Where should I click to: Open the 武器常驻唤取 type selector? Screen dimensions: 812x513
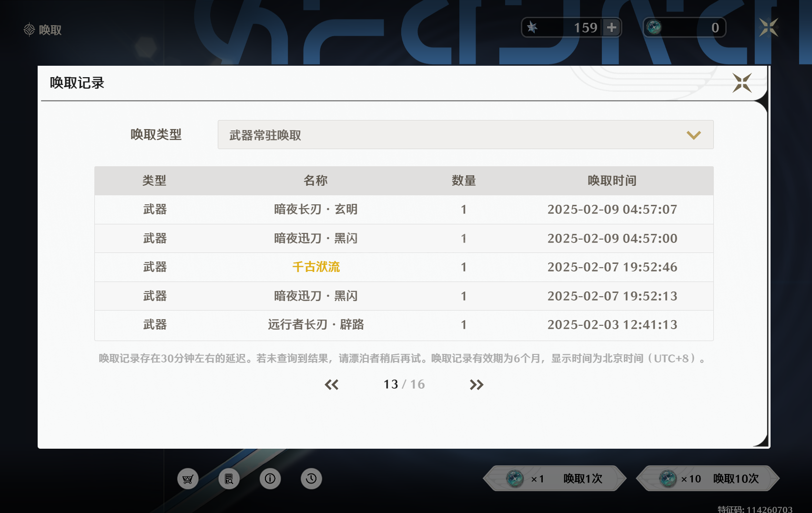(466, 135)
